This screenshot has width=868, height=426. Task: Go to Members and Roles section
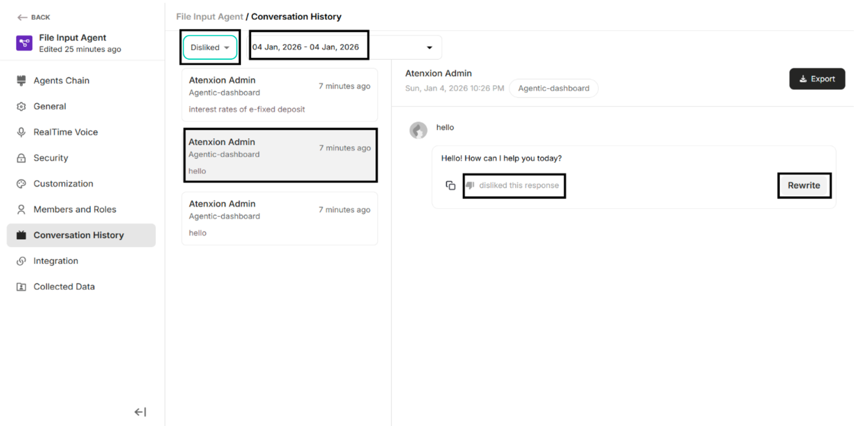click(75, 209)
